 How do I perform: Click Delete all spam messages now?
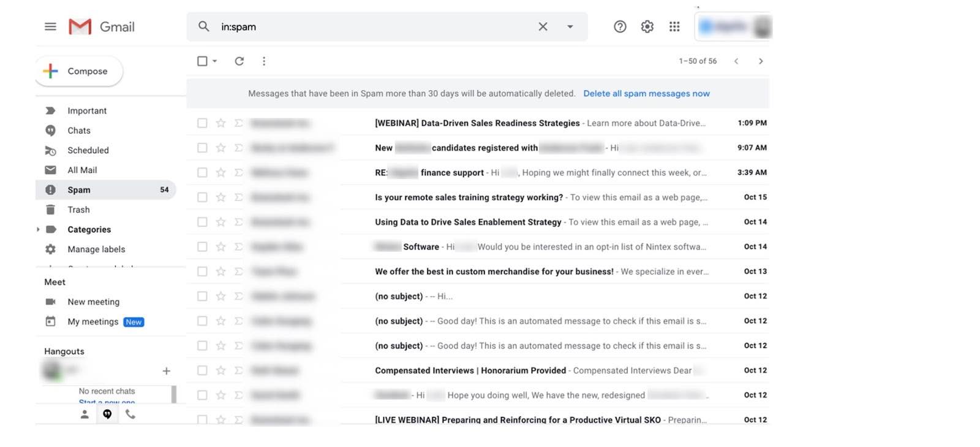tap(646, 93)
